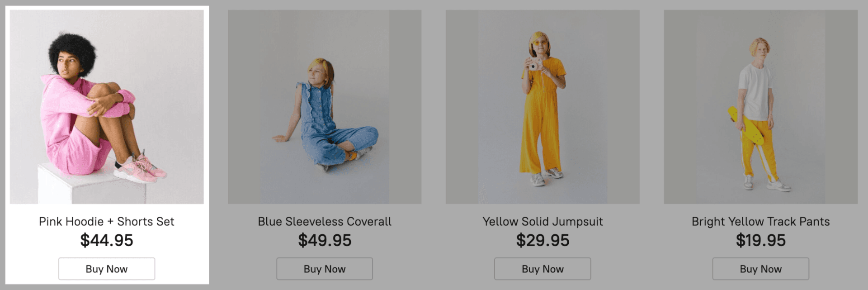Image resolution: width=868 pixels, height=290 pixels.
Task: Select the Bright Yellow Track Pants photo
Action: coord(760,107)
